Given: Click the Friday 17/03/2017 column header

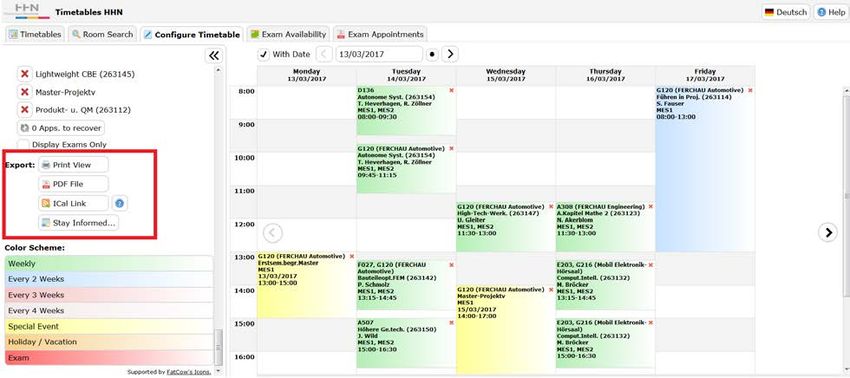Looking at the screenshot, I should point(705,75).
